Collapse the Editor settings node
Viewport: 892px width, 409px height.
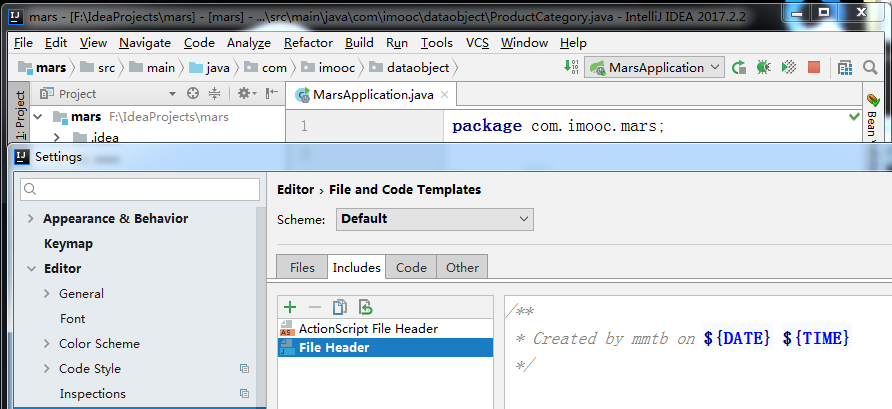(31, 269)
